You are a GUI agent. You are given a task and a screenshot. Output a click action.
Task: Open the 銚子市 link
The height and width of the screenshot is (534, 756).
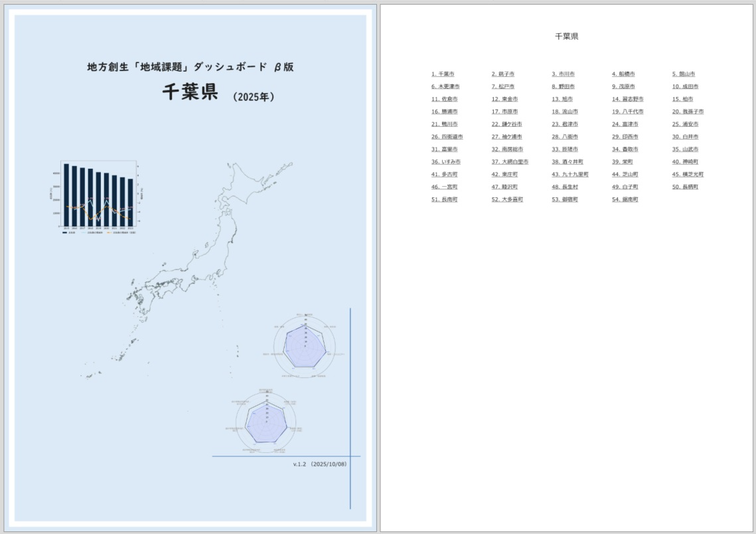point(506,74)
